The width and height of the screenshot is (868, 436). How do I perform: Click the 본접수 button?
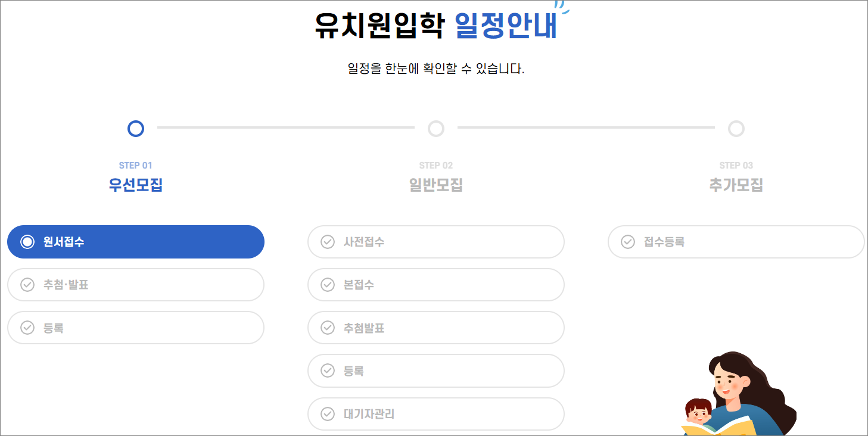click(x=436, y=285)
